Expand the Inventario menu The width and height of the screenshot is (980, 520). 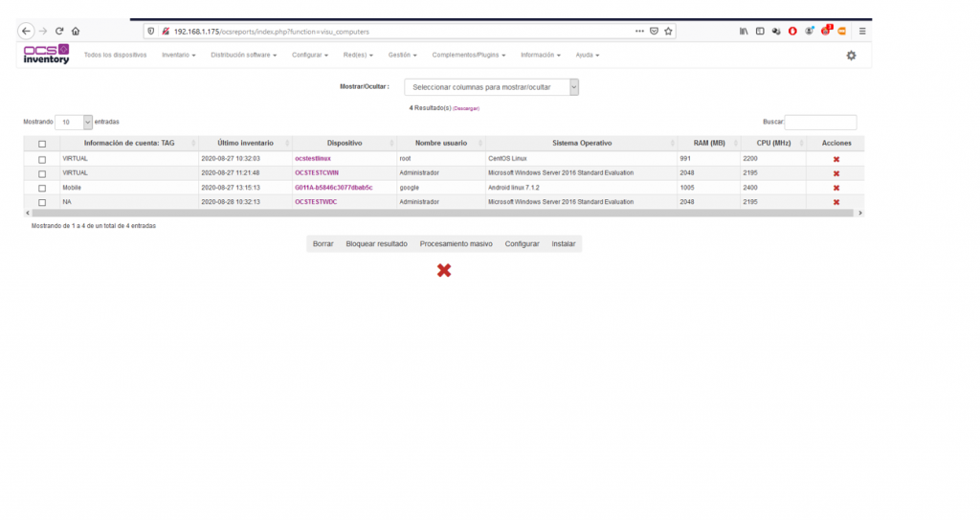tap(178, 56)
